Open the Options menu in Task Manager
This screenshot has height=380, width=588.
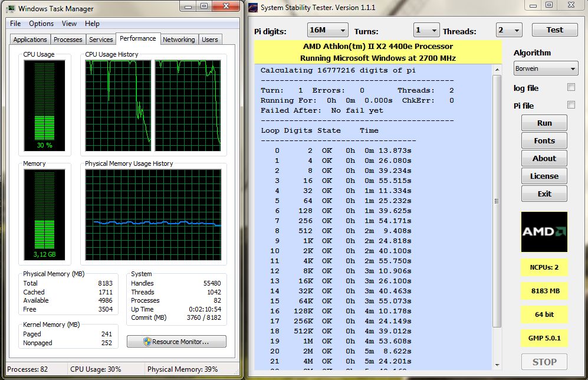(41, 24)
